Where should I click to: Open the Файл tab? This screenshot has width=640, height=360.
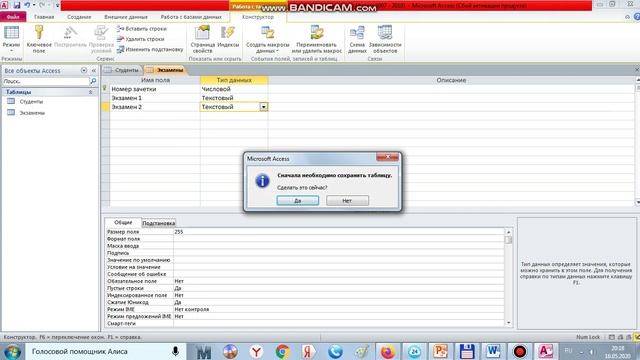pyautogui.click(x=13, y=17)
